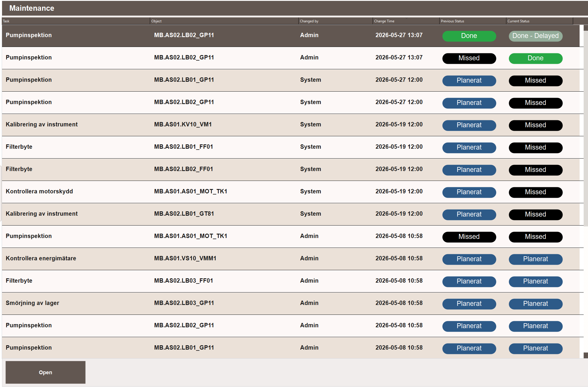
Task: Click the scrollbar down arrow
Action: click(x=586, y=355)
